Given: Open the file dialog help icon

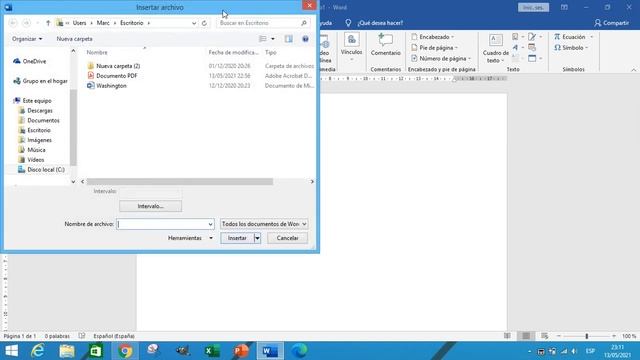Looking at the screenshot, I should (305, 39).
